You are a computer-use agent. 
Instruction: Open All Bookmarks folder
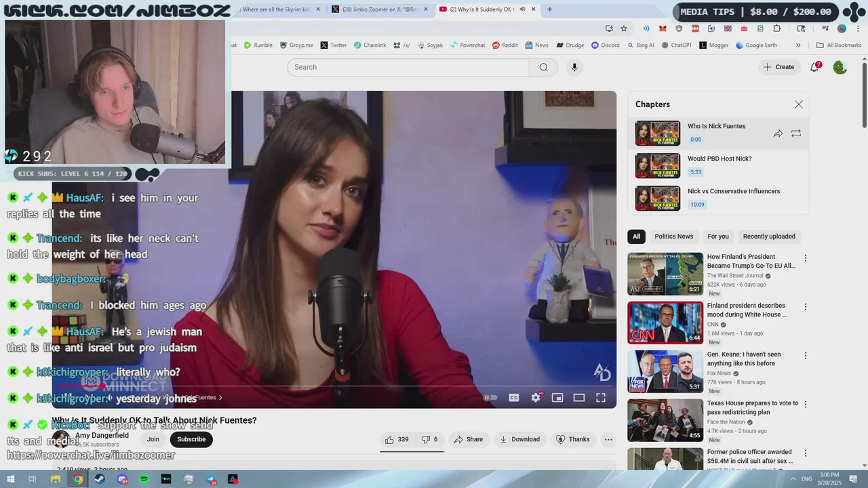839,45
